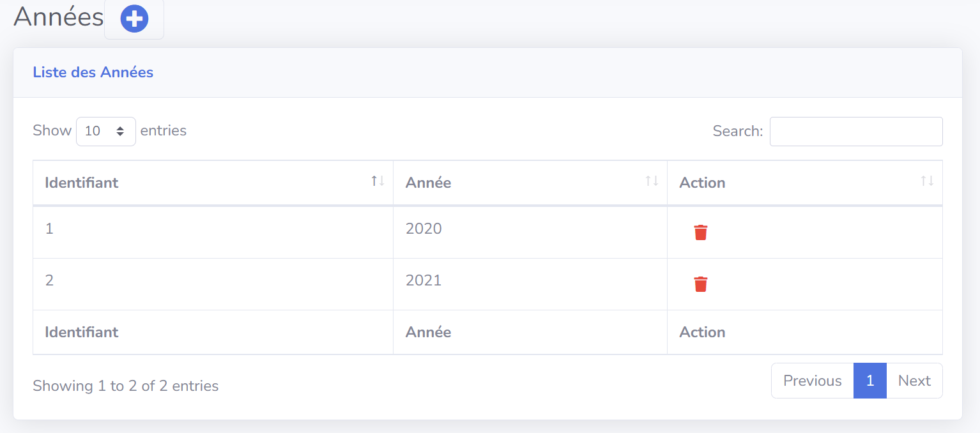Click the Next pagination button
Screen dimensions: 980x433
click(914, 380)
